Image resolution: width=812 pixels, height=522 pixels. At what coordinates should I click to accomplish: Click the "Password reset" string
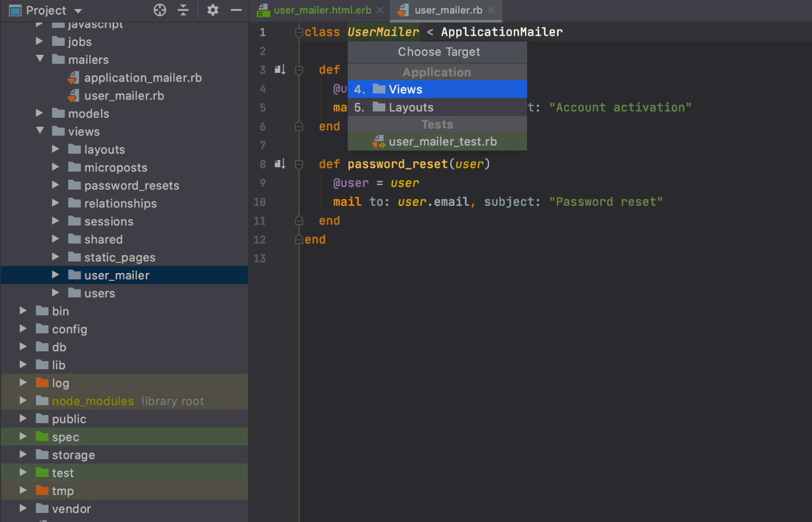point(606,202)
